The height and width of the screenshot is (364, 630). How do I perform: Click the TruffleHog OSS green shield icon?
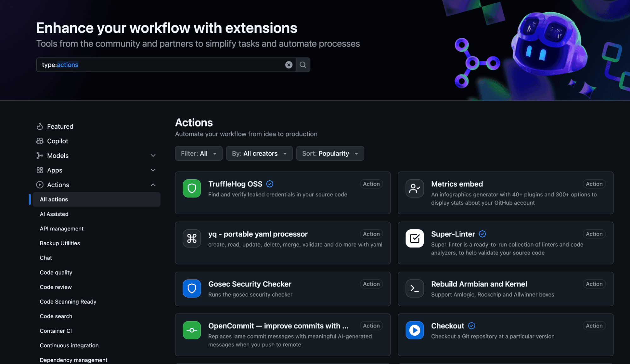[x=192, y=188]
